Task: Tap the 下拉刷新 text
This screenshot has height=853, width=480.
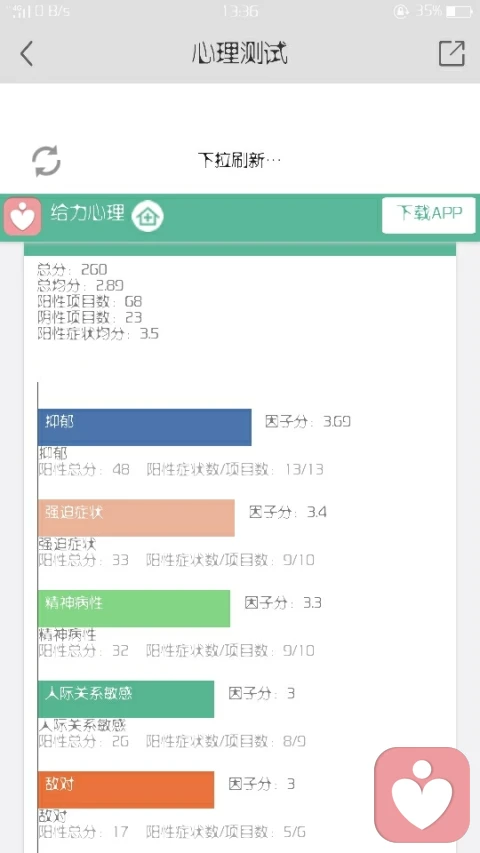Action: 239,160
